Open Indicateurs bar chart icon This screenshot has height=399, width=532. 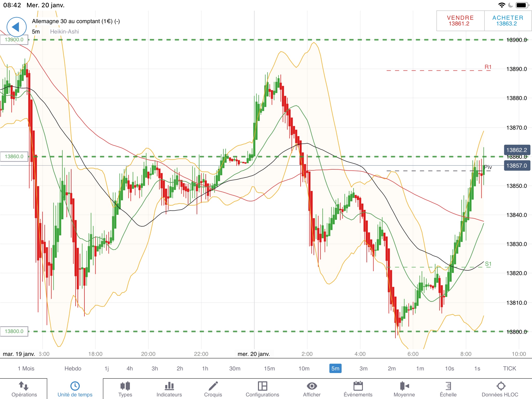tap(169, 386)
